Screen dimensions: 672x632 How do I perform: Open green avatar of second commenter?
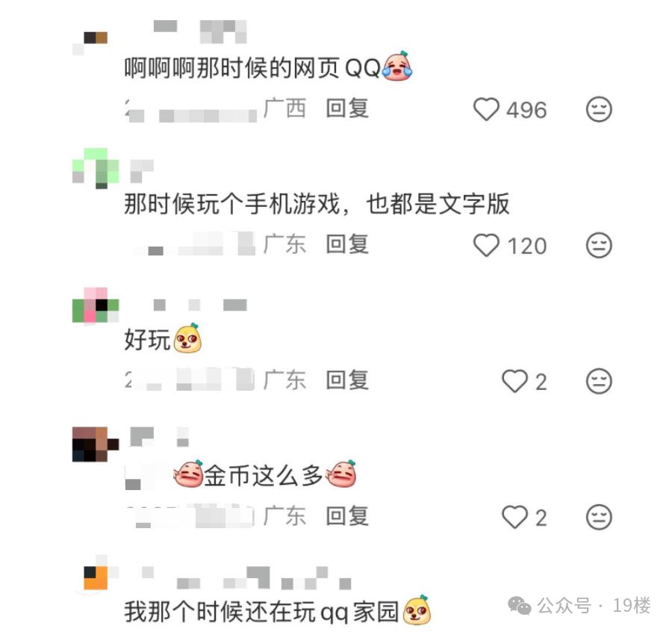click(95, 168)
